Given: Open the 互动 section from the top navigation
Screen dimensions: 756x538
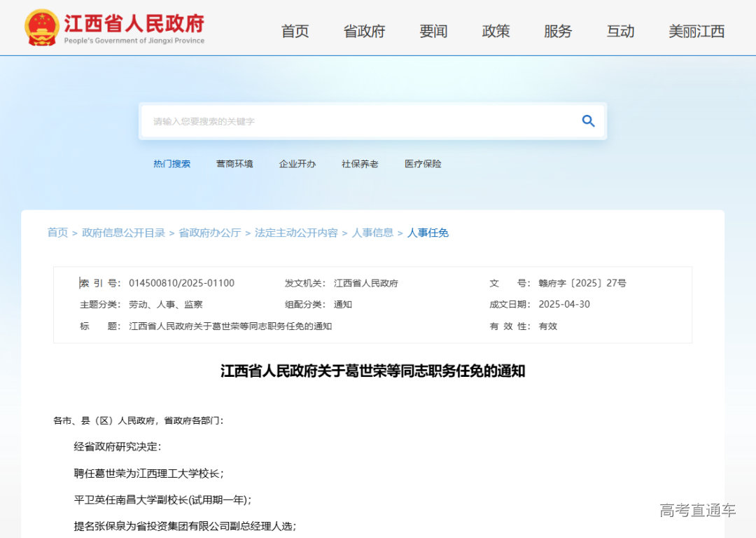Looking at the screenshot, I should (x=619, y=32).
